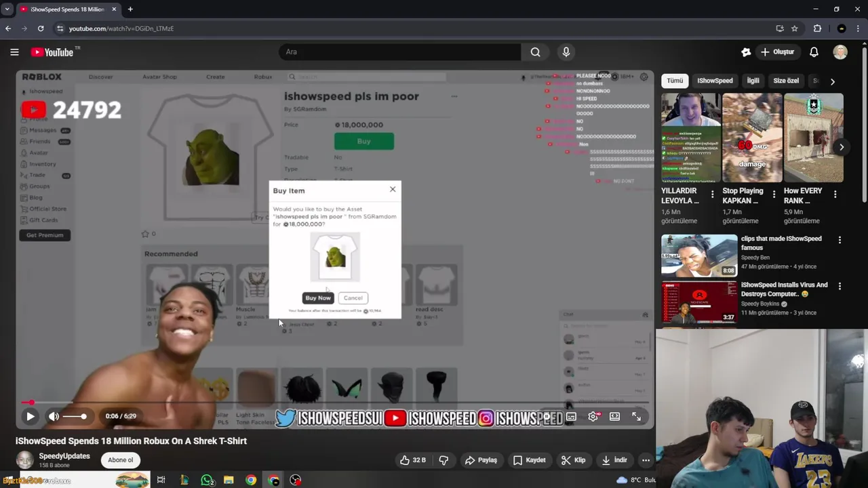Open Chrome extensions puzzle icon
The width and height of the screenshot is (868, 488).
point(817,28)
